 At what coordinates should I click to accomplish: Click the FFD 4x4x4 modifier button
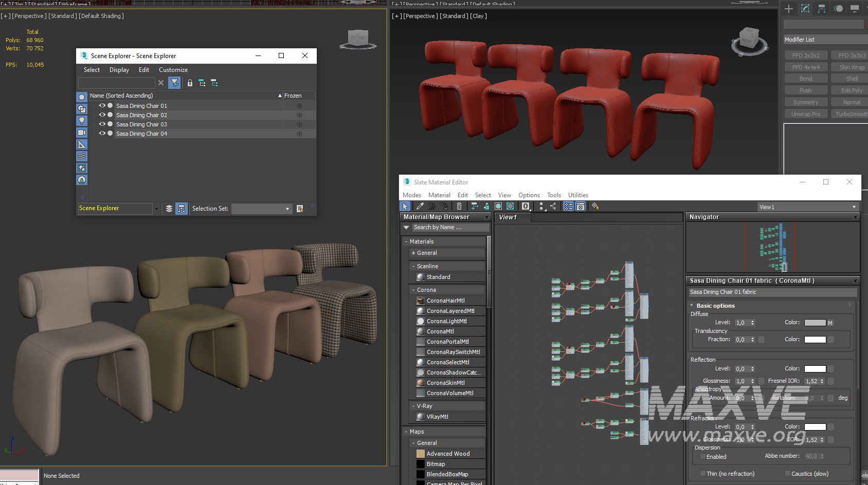(x=805, y=67)
